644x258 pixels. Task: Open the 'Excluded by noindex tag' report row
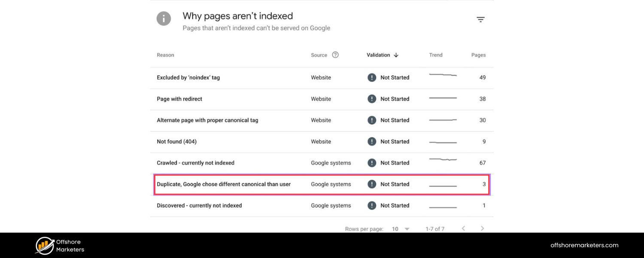[x=188, y=77]
